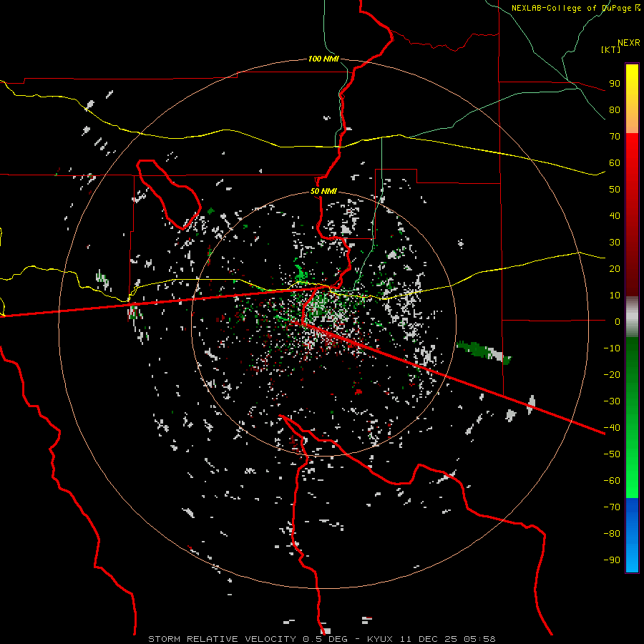644x644 pixels.
Task: Click the 30 value on the velocity scale
Action: [615, 243]
